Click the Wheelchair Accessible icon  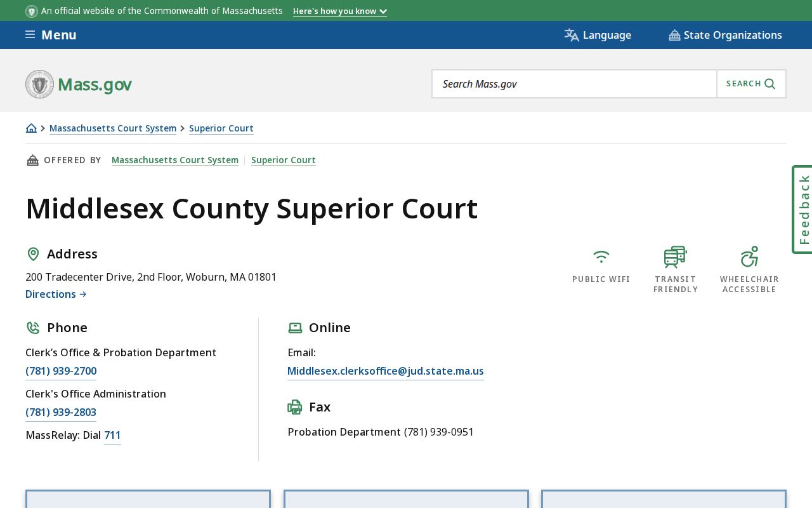[749, 257]
